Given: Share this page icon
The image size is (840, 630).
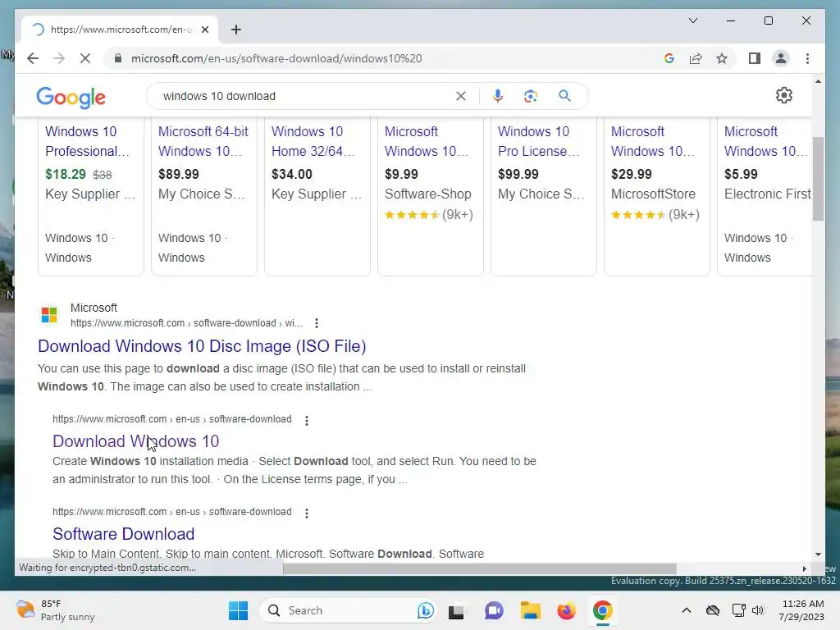Looking at the screenshot, I should coord(696,58).
